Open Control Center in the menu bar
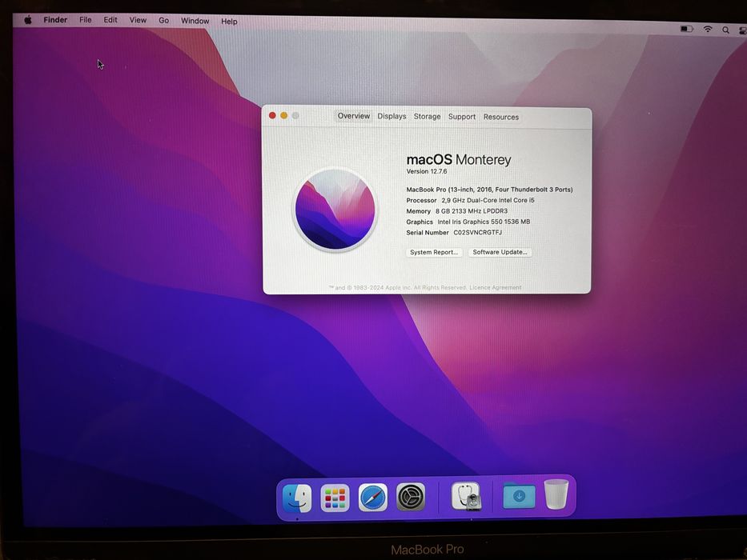Viewport: 747px width, 560px height. click(743, 30)
